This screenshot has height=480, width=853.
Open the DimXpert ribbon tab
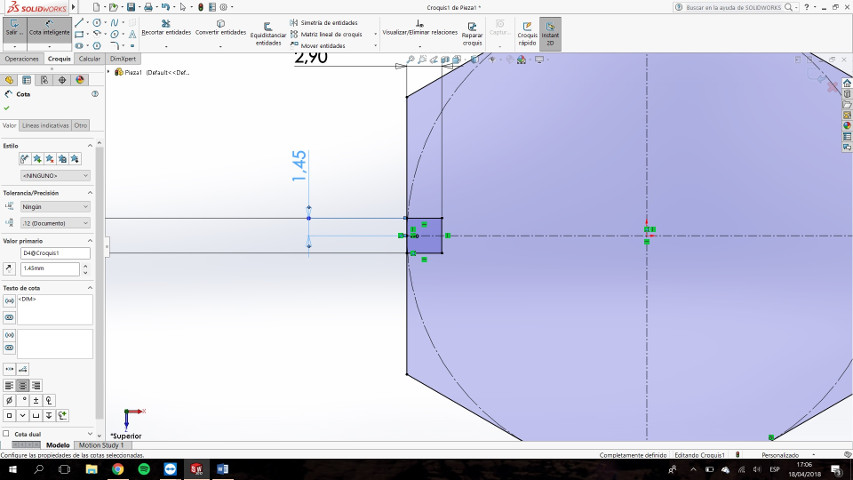(x=123, y=59)
